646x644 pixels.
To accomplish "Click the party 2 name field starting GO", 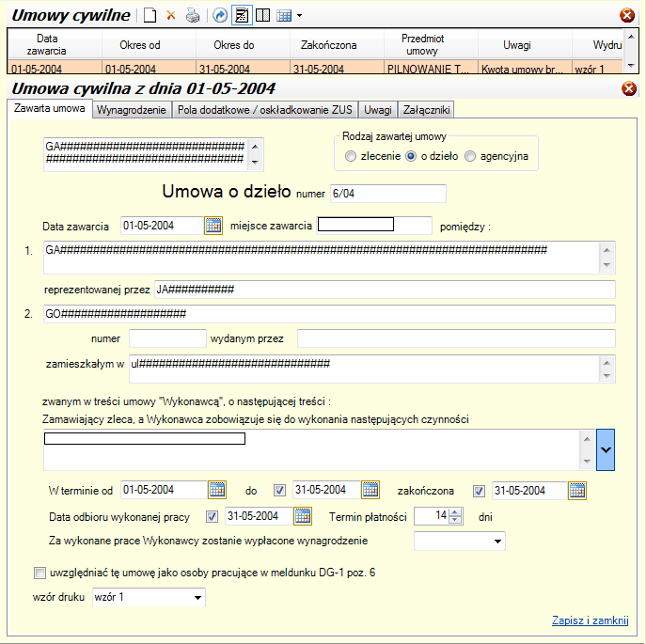I will (x=329, y=314).
